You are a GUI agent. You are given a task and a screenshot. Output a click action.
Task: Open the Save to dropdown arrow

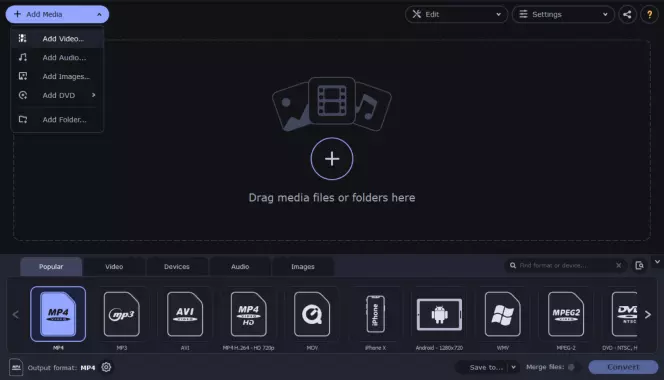pyautogui.click(x=513, y=367)
